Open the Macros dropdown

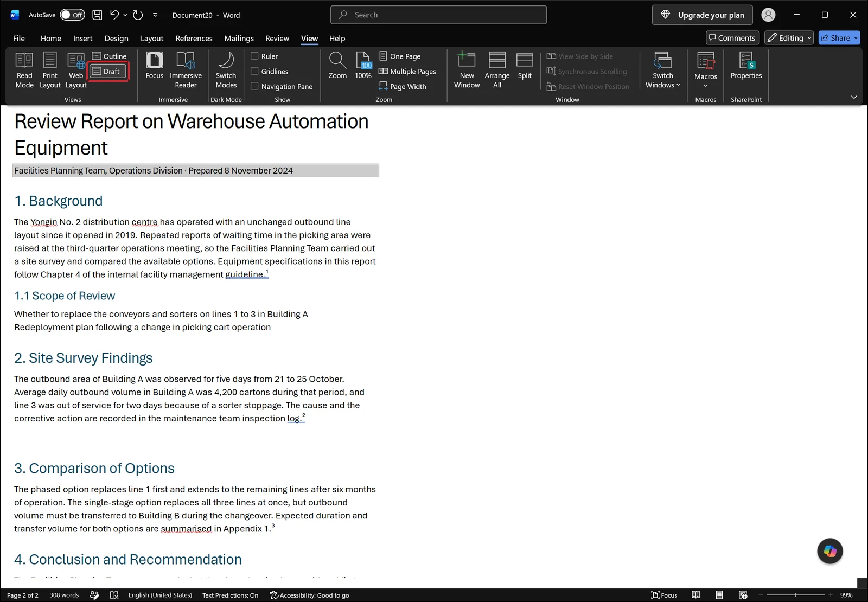click(x=705, y=70)
